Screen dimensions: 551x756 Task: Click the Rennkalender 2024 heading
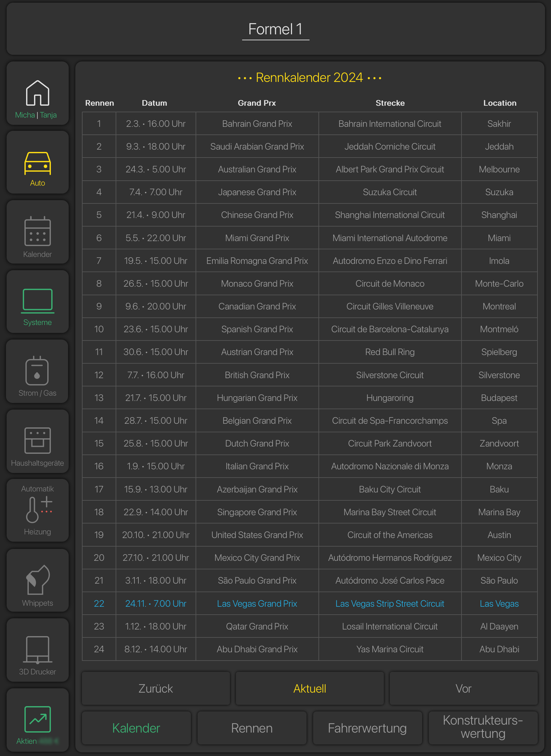310,78
